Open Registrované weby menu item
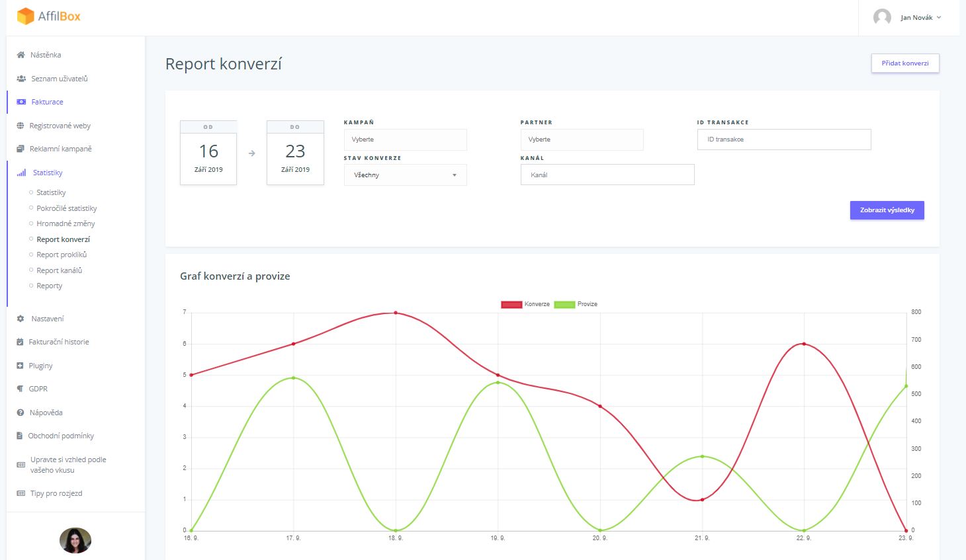Image resolution: width=966 pixels, height=560 pixels. tap(60, 126)
